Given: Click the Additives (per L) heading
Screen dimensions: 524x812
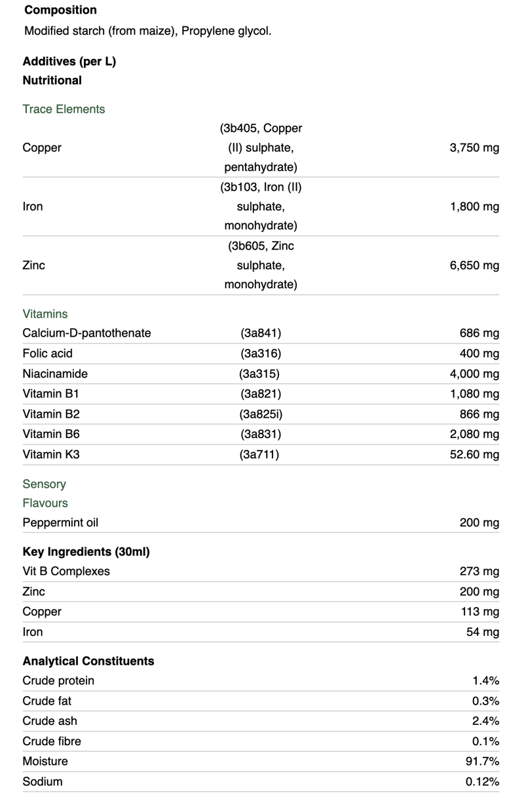Looking at the screenshot, I should 69,62.
